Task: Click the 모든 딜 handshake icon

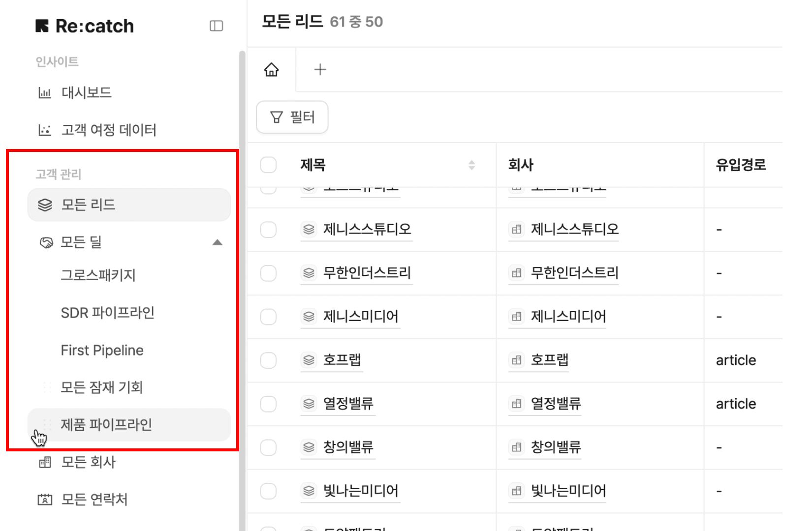Action: pyautogui.click(x=46, y=242)
